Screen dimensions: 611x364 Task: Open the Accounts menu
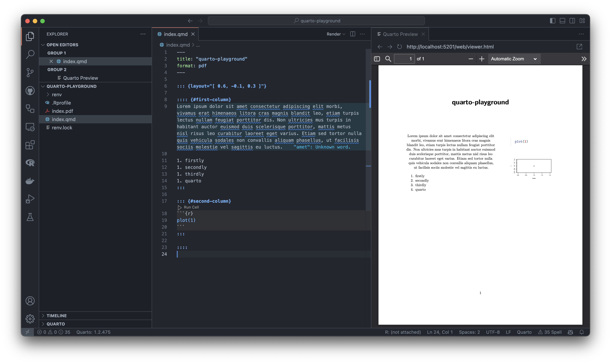coord(30,301)
